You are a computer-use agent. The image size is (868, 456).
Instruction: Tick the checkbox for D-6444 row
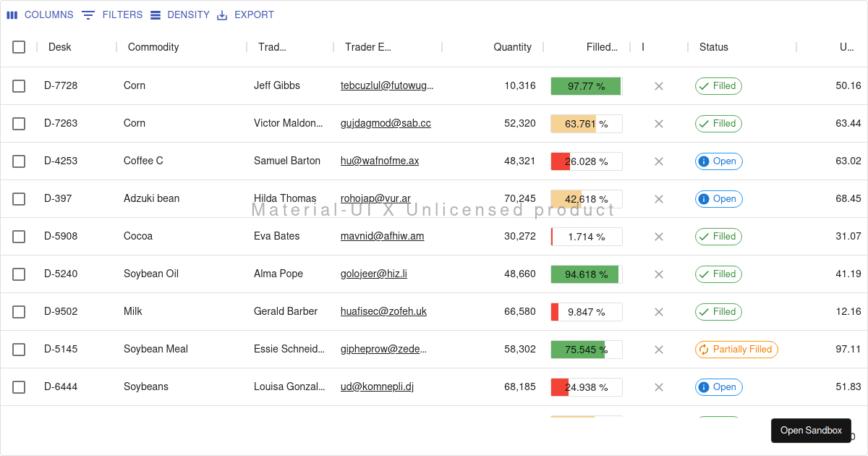coord(19,387)
